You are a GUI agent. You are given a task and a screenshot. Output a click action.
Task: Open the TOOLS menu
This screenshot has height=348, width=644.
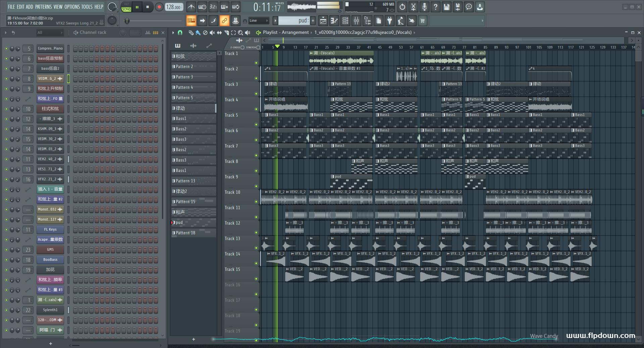[87, 7]
